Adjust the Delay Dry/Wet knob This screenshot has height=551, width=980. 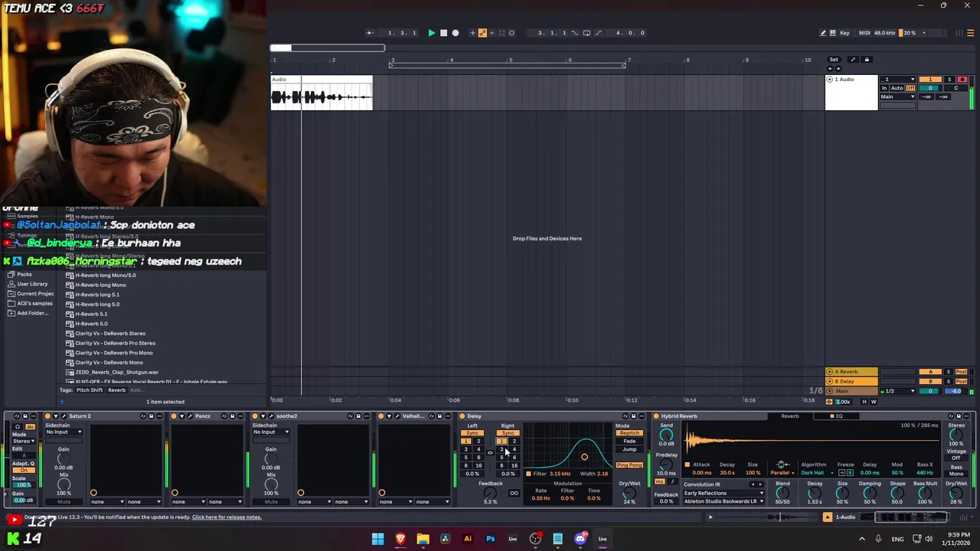(629, 494)
